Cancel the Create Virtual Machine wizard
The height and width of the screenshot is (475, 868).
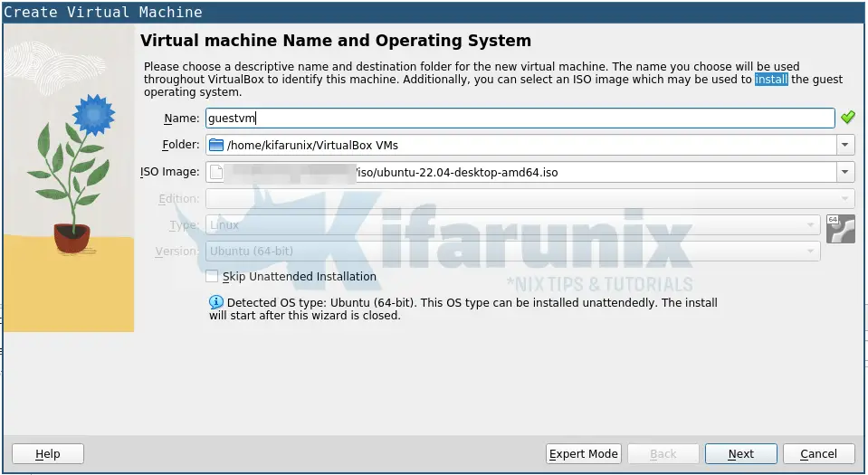click(818, 454)
